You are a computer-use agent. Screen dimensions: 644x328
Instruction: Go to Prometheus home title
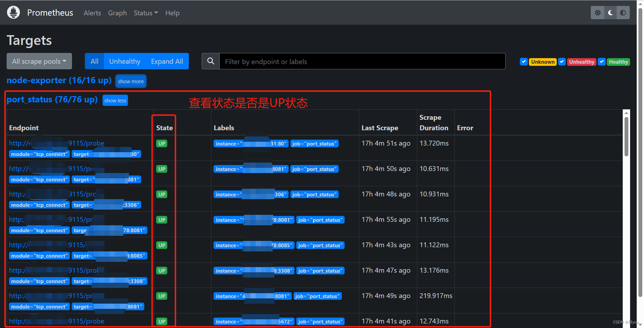coord(50,13)
